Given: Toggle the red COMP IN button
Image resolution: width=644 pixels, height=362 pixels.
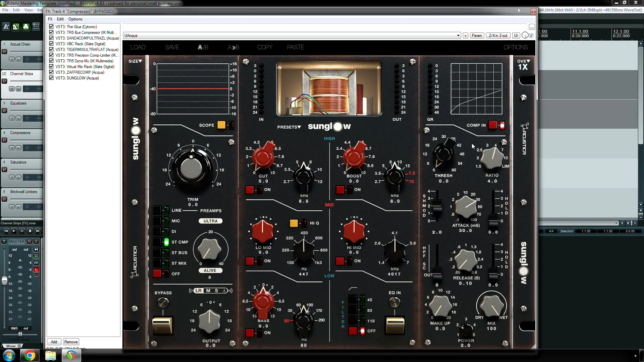Looking at the screenshot, I should (x=493, y=125).
